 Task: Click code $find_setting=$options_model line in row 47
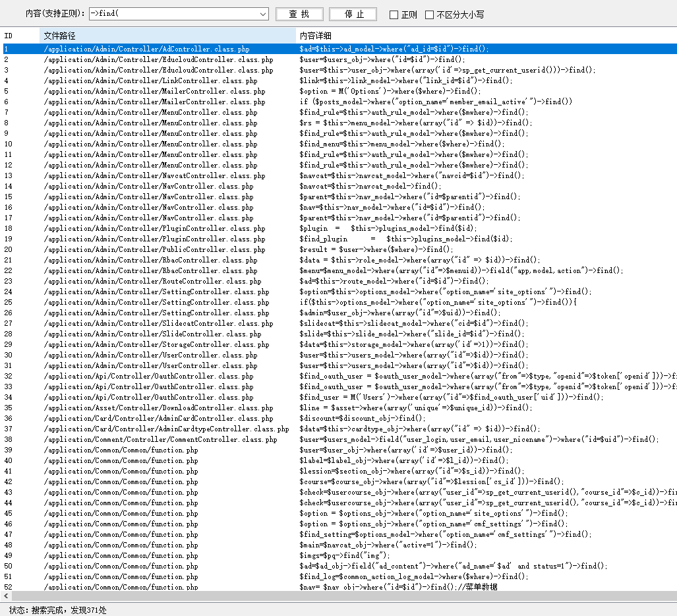(x=445, y=534)
